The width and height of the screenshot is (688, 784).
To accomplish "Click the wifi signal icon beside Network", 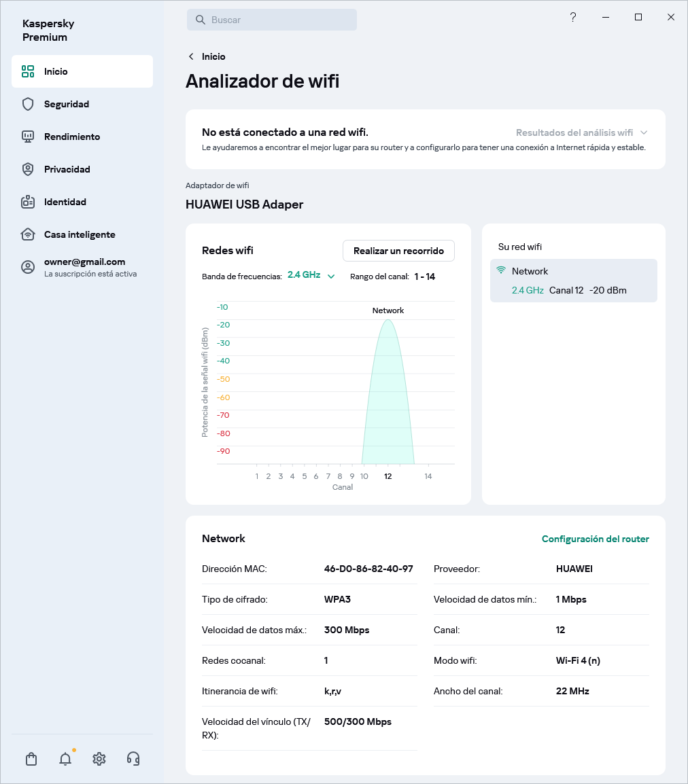I will (x=501, y=270).
